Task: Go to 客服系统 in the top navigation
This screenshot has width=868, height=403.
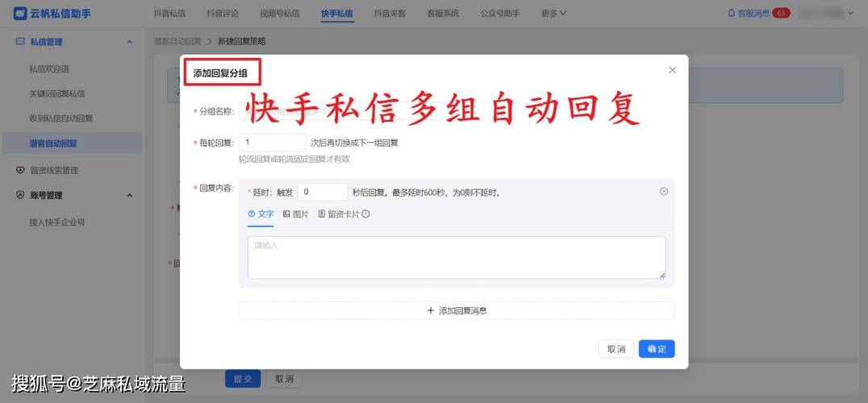Action: tap(443, 14)
